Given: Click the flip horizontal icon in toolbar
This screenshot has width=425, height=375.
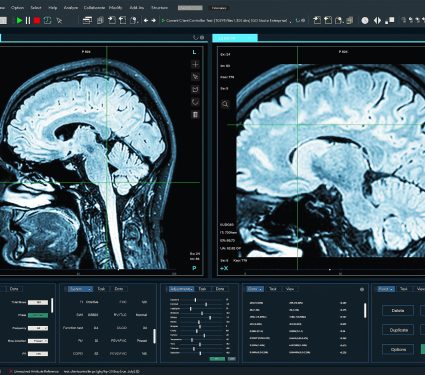Looking at the screenshot, I should pyautogui.click(x=377, y=21).
